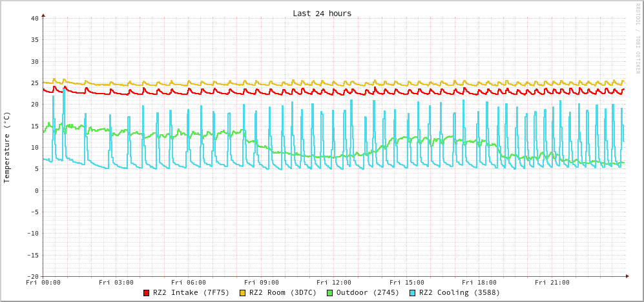This screenshot has height=302, width=644.
Task: Click the 40 value on the temperature axis
Action: pyautogui.click(x=34, y=19)
